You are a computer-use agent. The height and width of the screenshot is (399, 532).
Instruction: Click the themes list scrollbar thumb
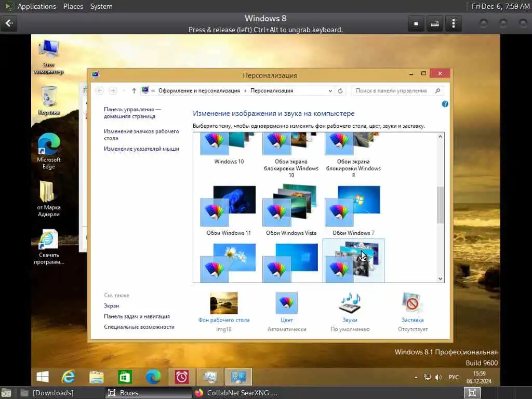pos(440,205)
